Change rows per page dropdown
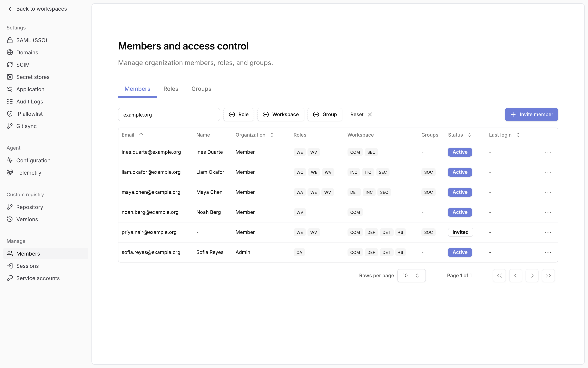 [x=411, y=276]
